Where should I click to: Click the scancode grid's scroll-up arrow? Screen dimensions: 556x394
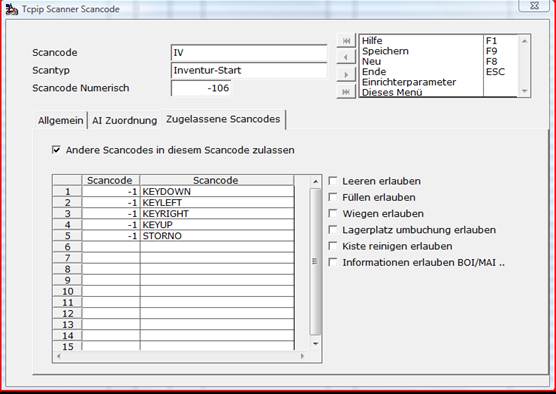coord(315,182)
